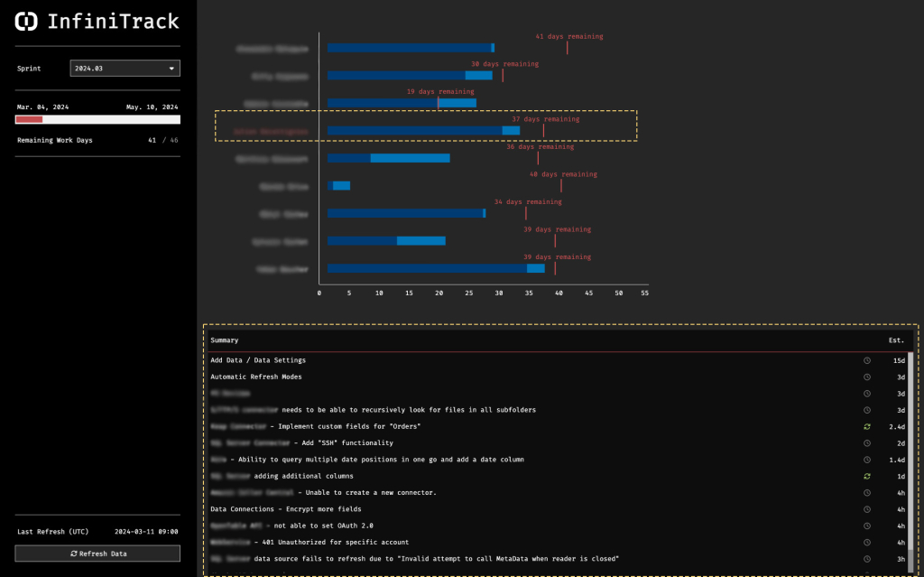924x577 pixels.
Task: Click the '30 days remaining' chart label
Action: click(x=504, y=64)
